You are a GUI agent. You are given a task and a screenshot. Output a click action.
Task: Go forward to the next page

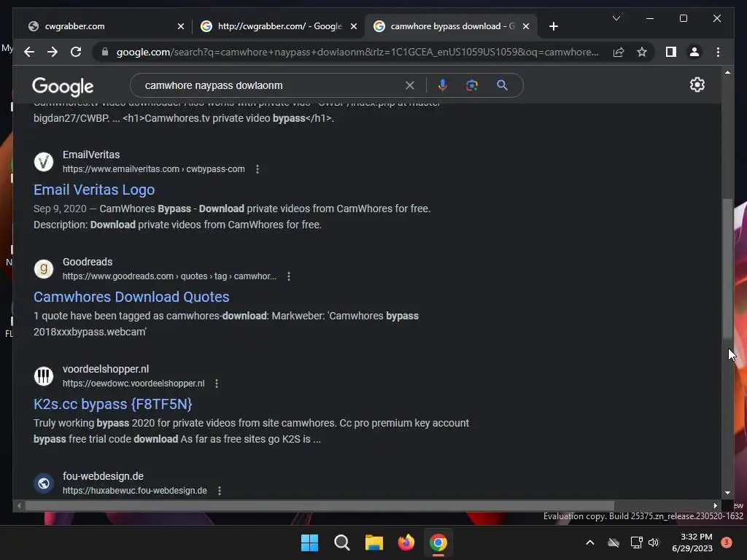pos(53,52)
